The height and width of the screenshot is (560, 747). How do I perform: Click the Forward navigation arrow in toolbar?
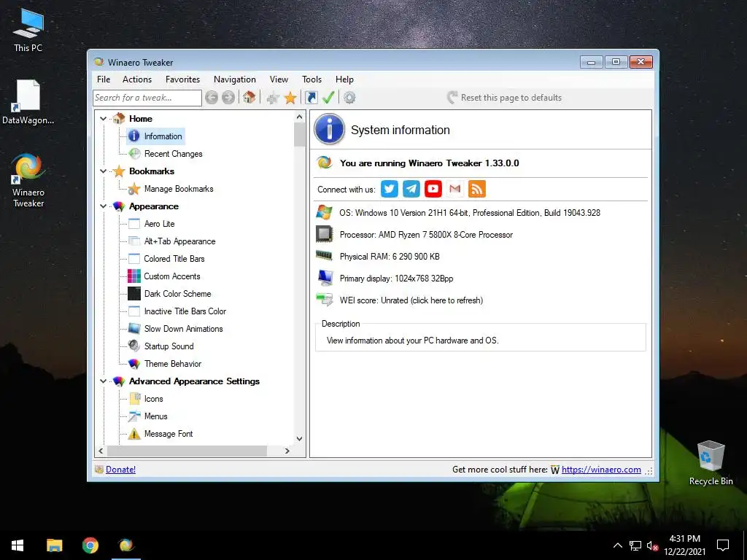point(228,98)
